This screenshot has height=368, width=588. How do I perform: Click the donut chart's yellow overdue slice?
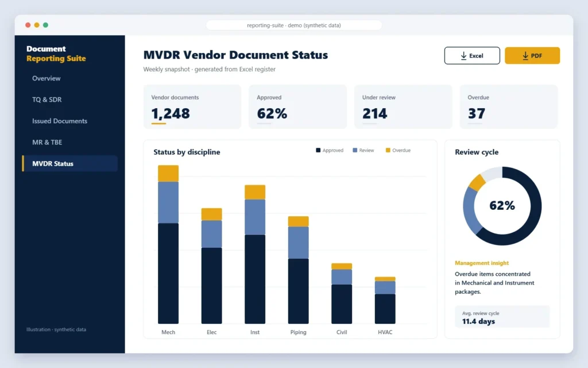pyautogui.click(x=477, y=182)
